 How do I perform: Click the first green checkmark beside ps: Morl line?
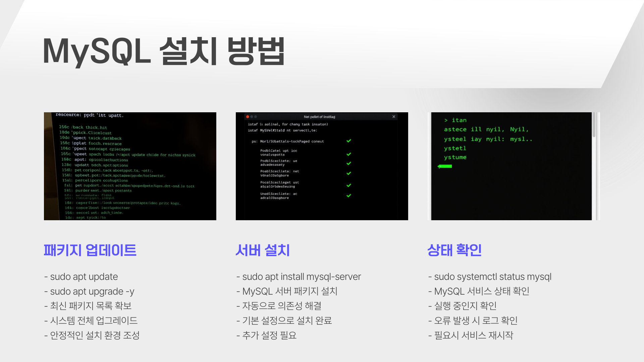349,141
